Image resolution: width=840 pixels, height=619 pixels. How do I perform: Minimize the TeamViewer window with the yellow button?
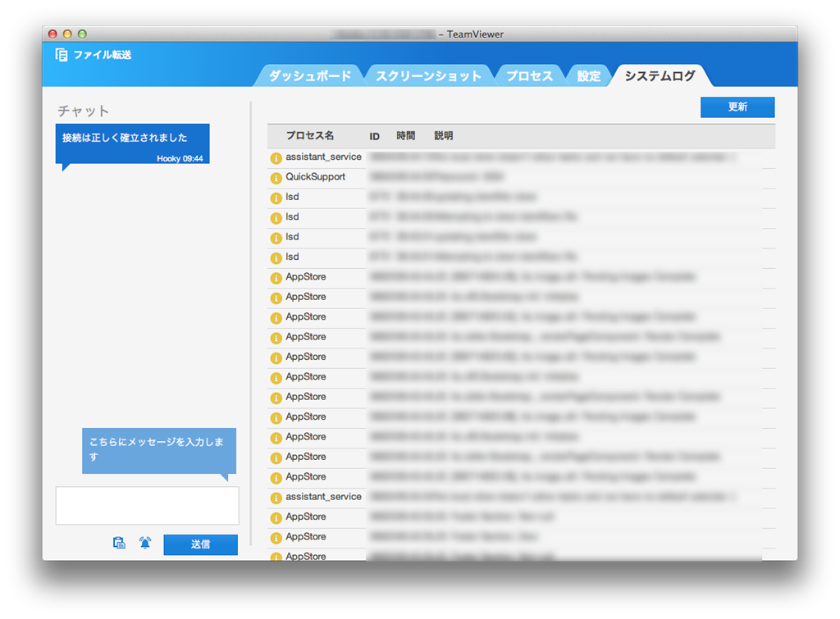pos(67,34)
